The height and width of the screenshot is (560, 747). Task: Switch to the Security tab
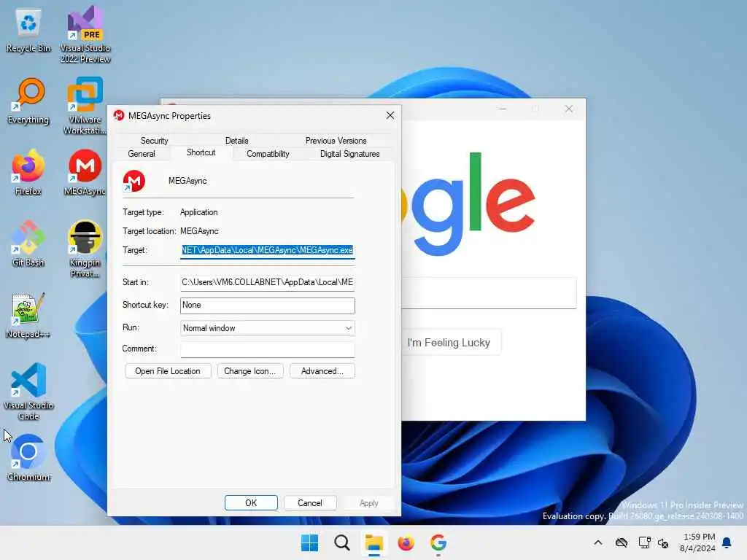pos(155,141)
